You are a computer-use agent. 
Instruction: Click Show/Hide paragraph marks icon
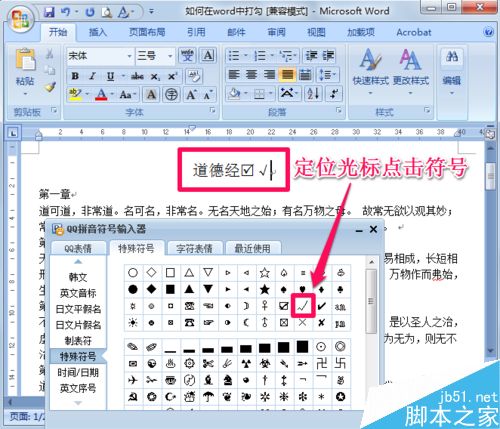coord(333,94)
